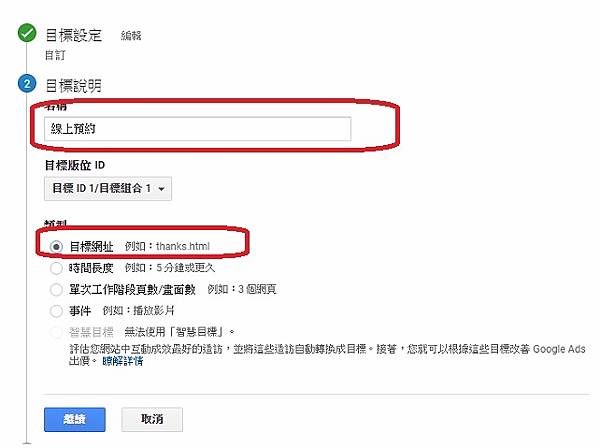Click the blue 繼續 button
The width and height of the screenshot is (600, 448).
click(x=75, y=420)
